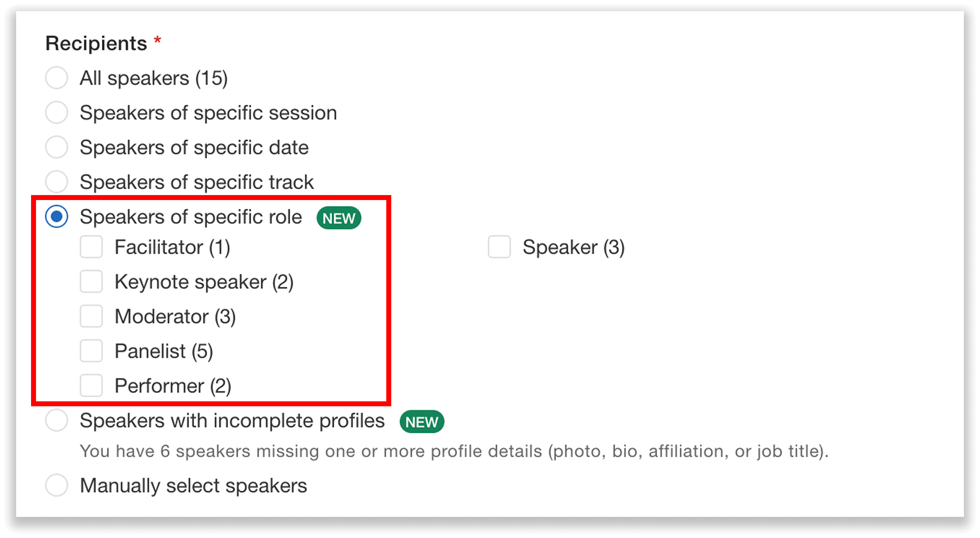
Task: Tick the Panelist (5) checkbox
Action: (x=91, y=351)
